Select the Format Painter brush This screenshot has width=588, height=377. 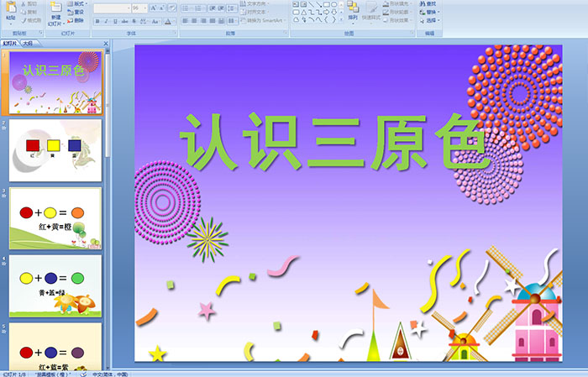[x=24, y=20]
